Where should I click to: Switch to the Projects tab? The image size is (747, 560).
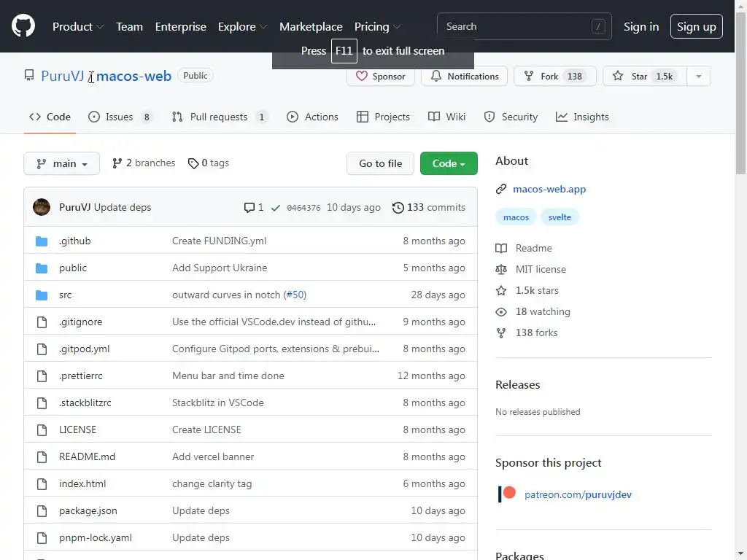383,117
